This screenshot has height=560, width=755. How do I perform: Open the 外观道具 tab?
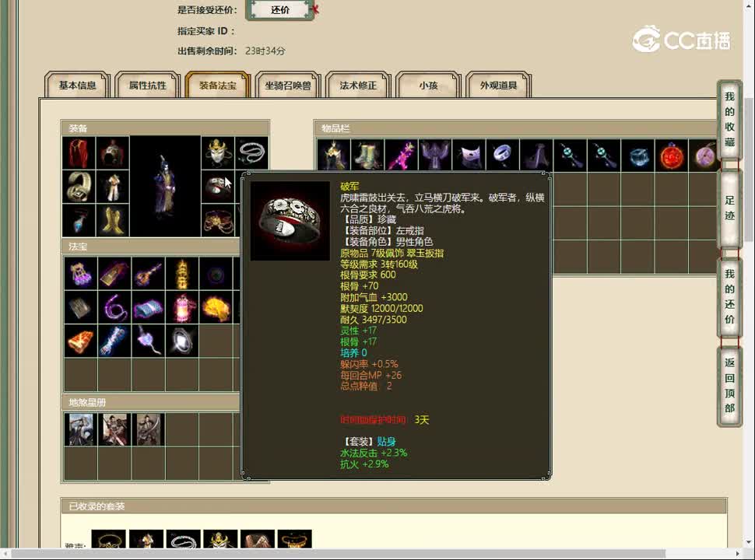tap(499, 85)
